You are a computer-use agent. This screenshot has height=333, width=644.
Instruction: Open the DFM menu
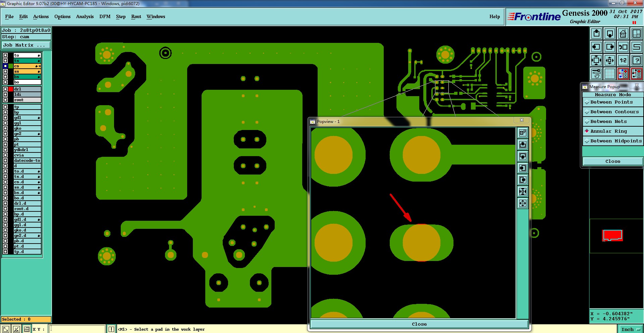pyautogui.click(x=105, y=16)
